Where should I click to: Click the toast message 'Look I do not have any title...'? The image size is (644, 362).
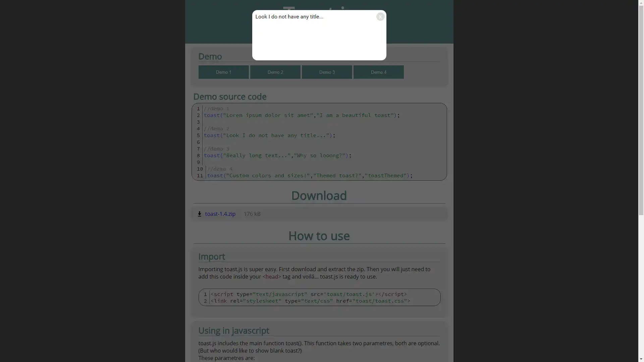coord(289,17)
